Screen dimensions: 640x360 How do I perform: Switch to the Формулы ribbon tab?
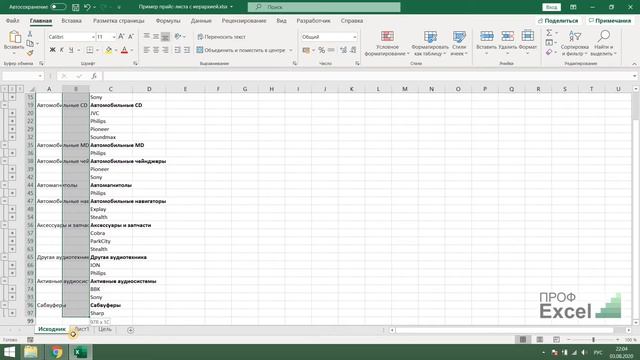pyautogui.click(x=168, y=21)
